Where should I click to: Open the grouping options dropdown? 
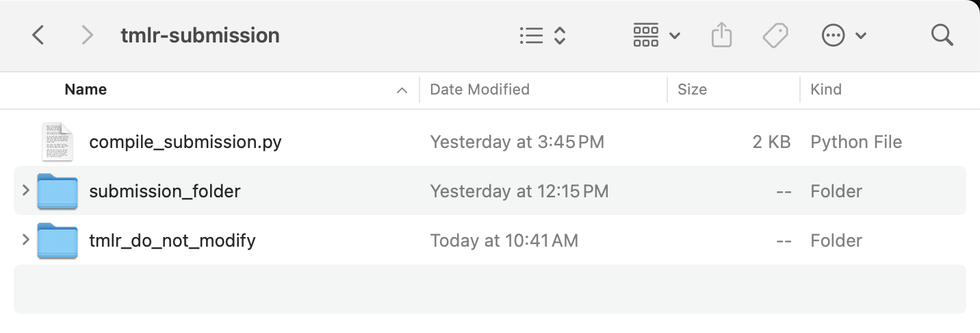tap(656, 36)
